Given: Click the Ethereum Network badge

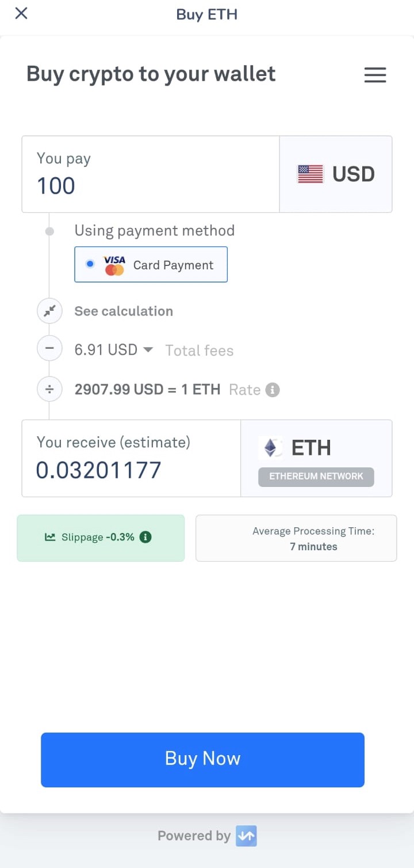Looking at the screenshot, I should click(316, 477).
